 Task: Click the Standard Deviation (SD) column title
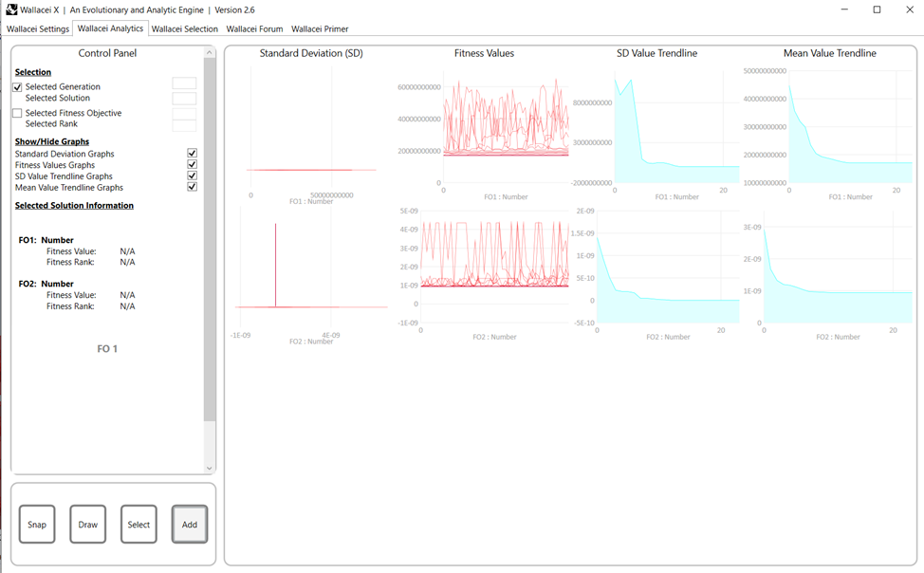pos(311,53)
